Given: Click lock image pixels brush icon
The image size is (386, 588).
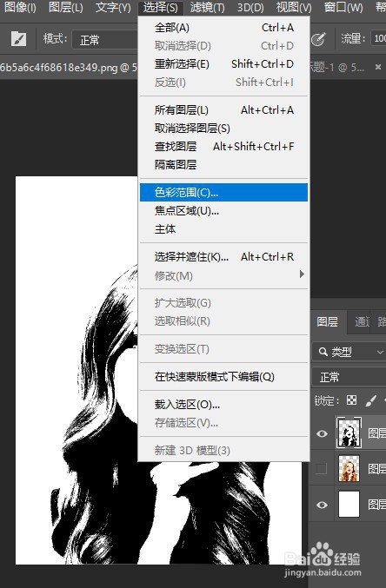Looking at the screenshot, I should pyautogui.click(x=371, y=400).
